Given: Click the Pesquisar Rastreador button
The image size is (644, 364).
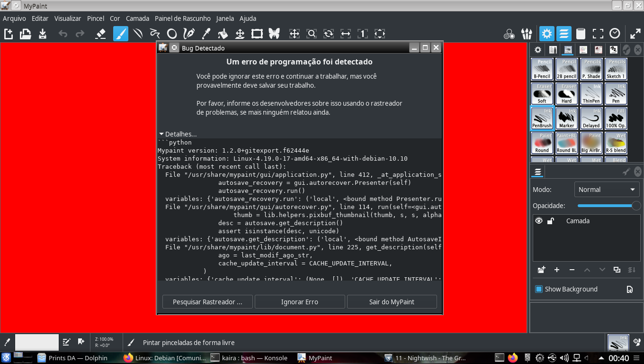Looking at the screenshot, I should (207, 302).
